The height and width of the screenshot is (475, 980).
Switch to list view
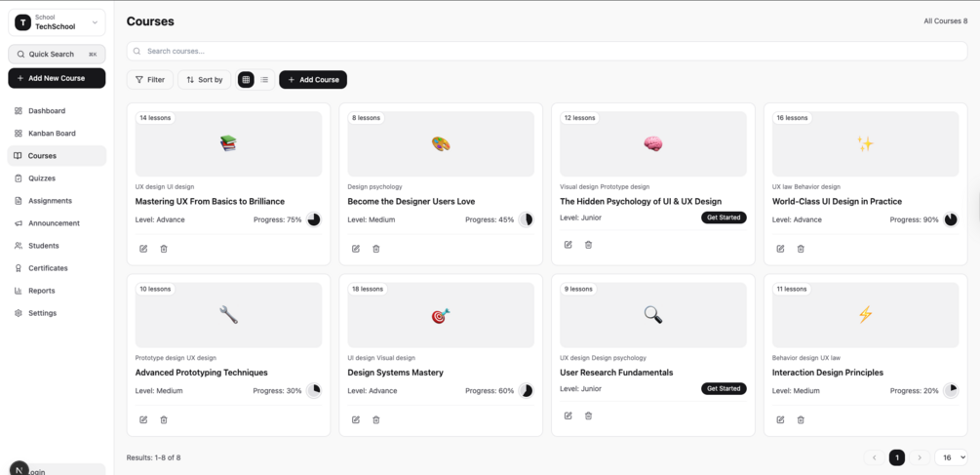click(264, 79)
